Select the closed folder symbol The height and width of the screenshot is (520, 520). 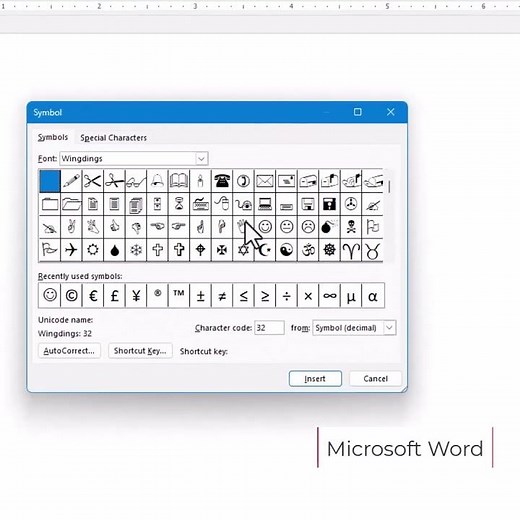[x=50, y=204]
